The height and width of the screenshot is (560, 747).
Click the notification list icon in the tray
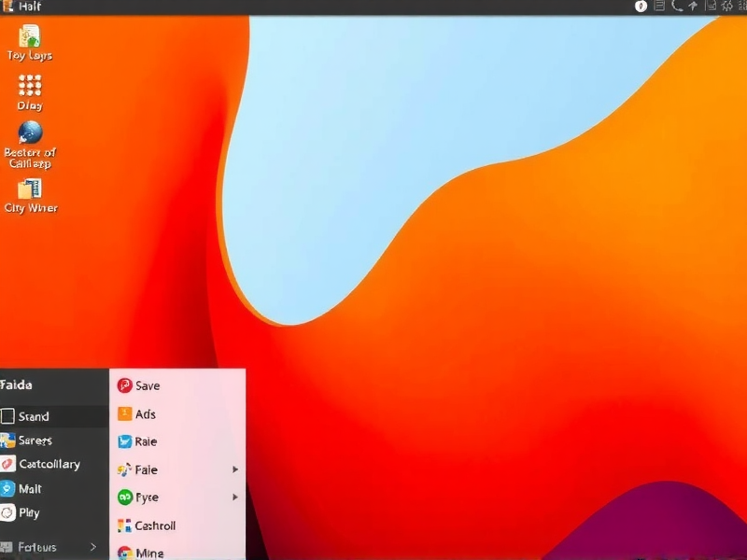pos(660,7)
